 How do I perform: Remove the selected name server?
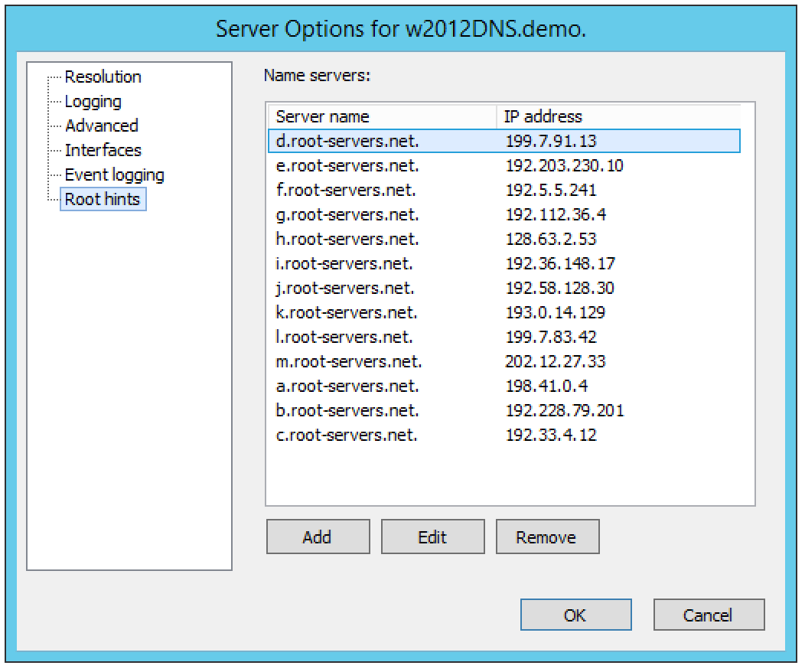(x=546, y=537)
